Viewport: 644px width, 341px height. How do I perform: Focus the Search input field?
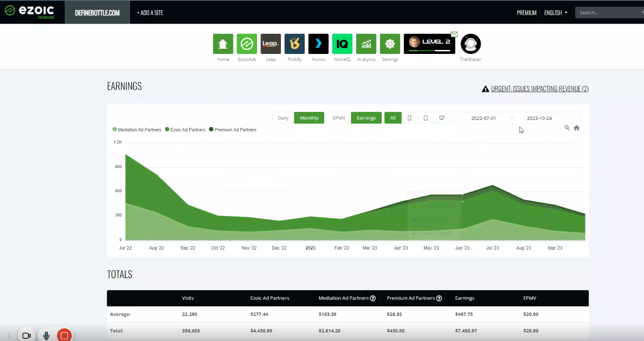click(610, 12)
